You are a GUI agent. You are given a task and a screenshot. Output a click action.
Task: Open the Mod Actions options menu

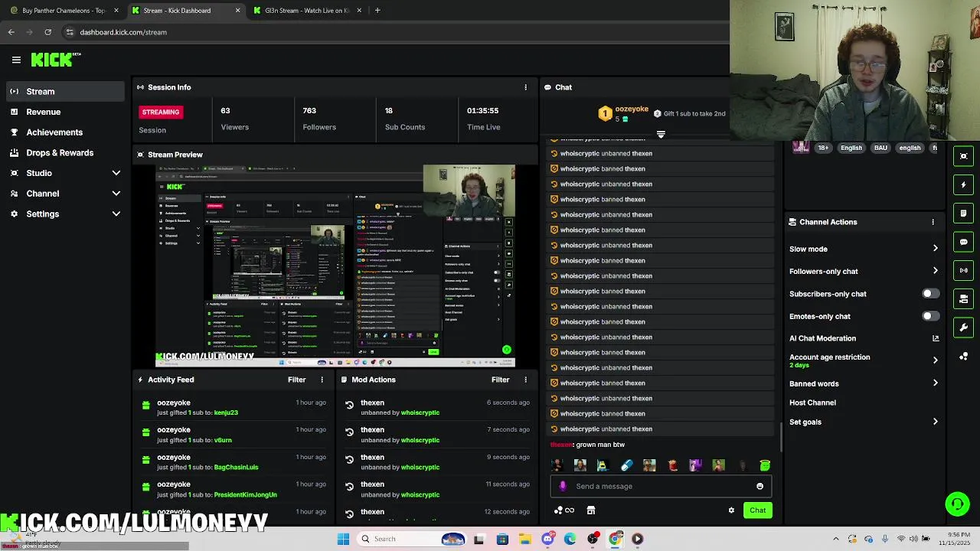(525, 380)
